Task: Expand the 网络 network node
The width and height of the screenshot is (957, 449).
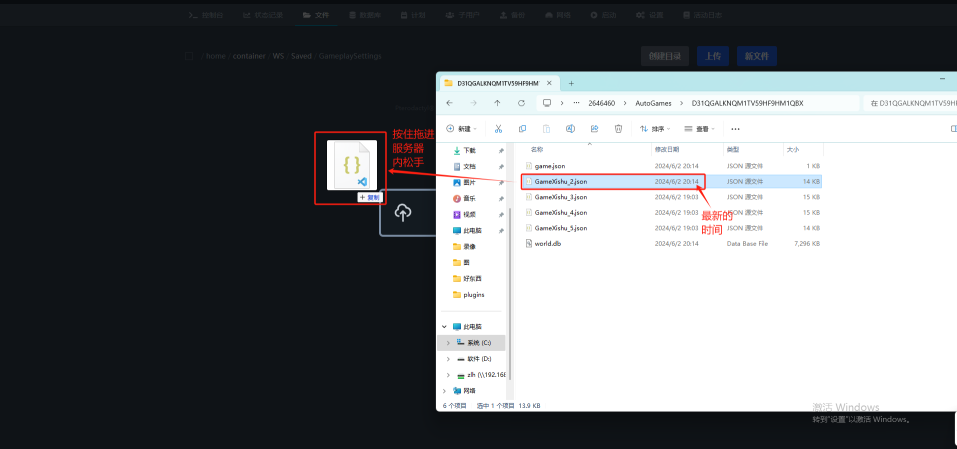Action: point(444,390)
